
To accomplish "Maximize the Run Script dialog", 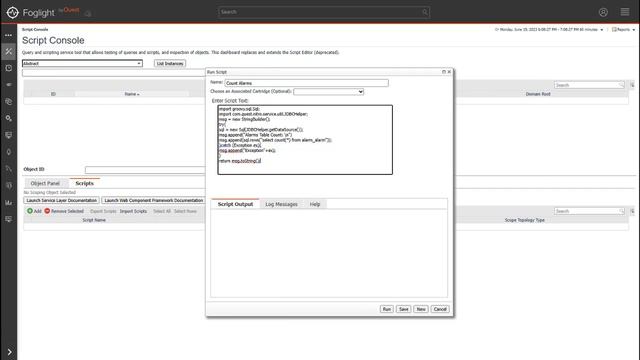I will click(444, 72).
